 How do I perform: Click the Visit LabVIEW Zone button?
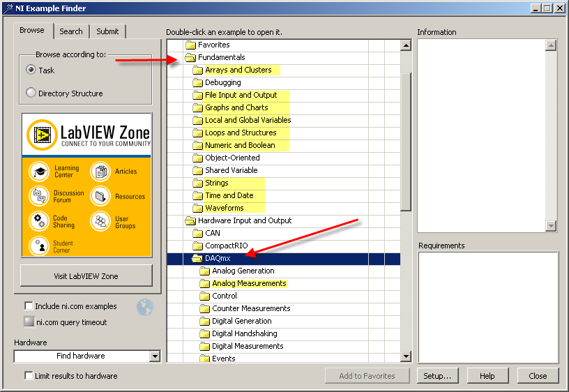(x=86, y=276)
